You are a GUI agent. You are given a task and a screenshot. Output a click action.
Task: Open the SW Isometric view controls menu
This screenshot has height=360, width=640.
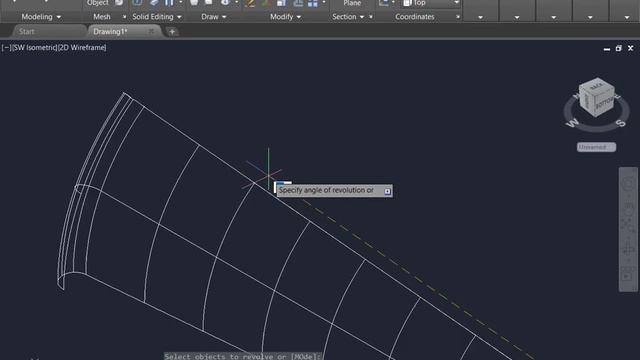34,47
